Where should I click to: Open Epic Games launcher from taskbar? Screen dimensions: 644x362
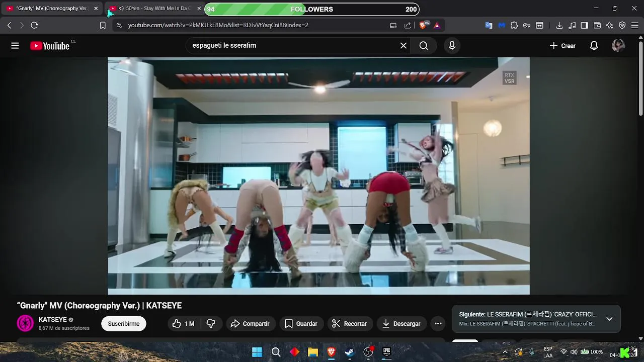[x=386, y=352]
